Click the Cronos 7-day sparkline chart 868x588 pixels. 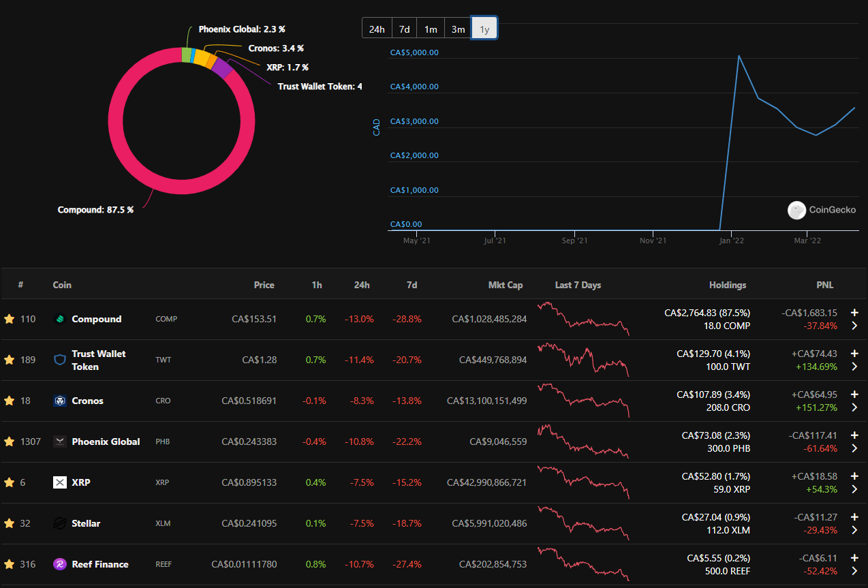[x=584, y=401]
